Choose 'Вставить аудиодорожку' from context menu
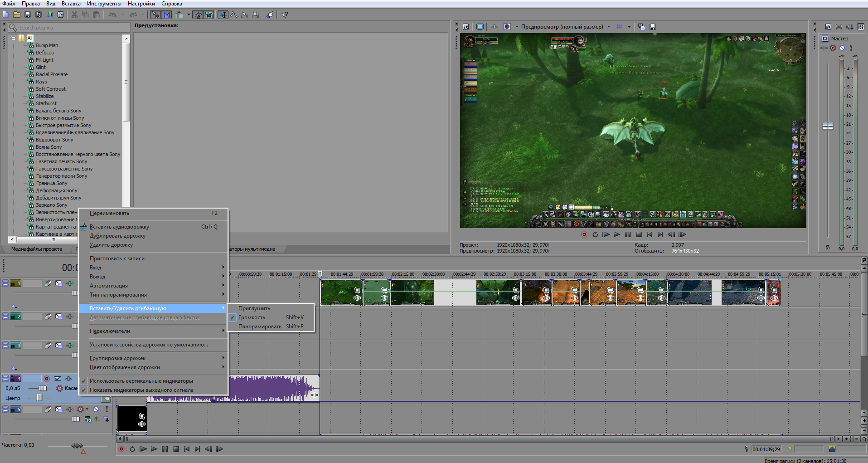The width and height of the screenshot is (868, 463). (x=153, y=227)
